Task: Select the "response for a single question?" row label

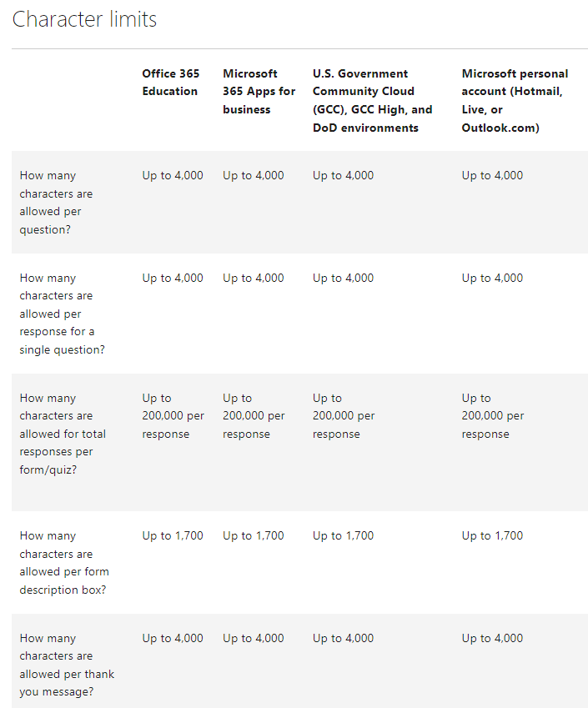Action: tap(62, 314)
